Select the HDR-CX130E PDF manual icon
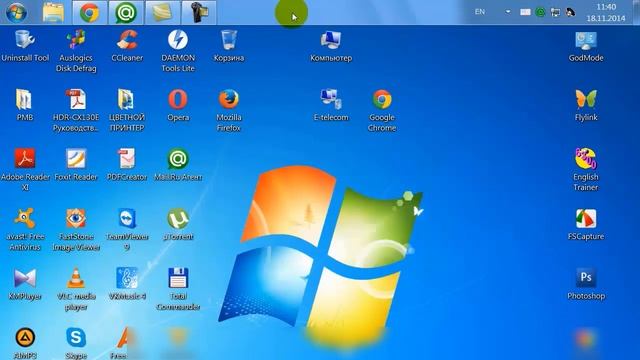Viewport: 640px width, 360px height. [76, 110]
